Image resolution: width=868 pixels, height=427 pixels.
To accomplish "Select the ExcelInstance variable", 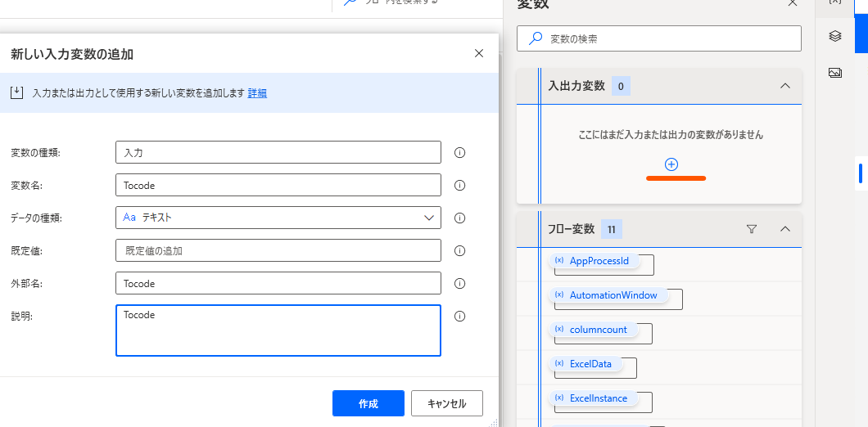I will click(x=594, y=398).
